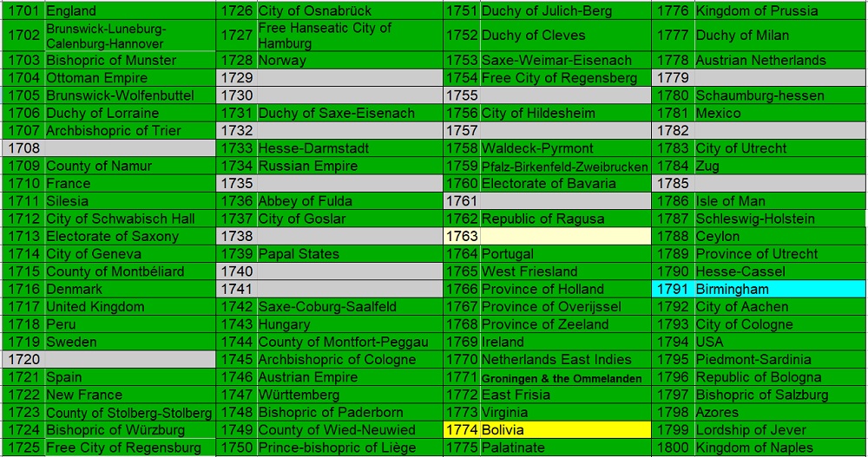Click the year cell 1720

point(23,360)
